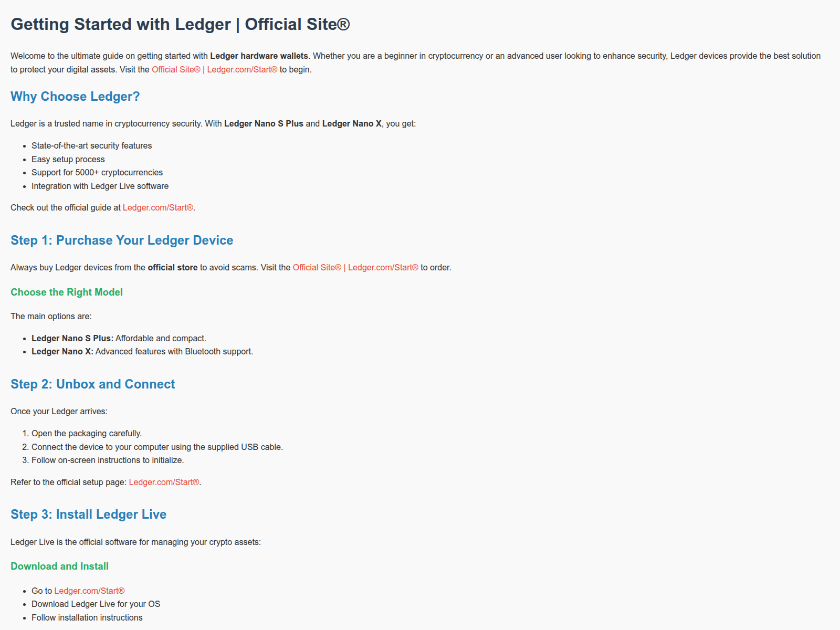Click the Ledger.com/Start link after 'Go to'
The height and width of the screenshot is (630, 840).
pyautogui.click(x=89, y=591)
